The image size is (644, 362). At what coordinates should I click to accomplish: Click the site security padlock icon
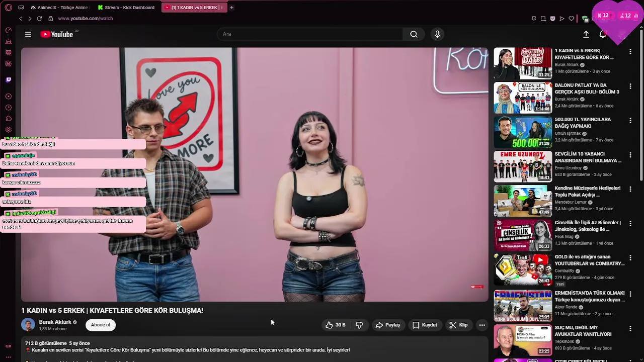click(x=51, y=19)
